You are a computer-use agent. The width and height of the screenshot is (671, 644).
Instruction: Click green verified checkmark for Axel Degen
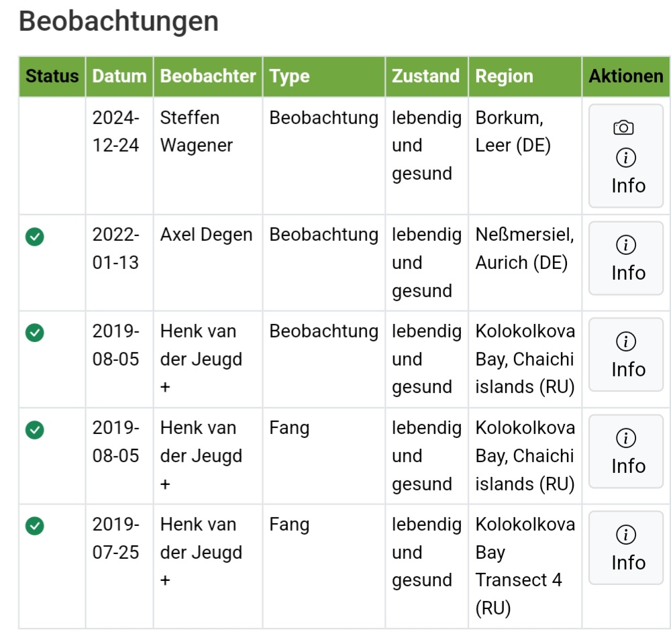click(x=35, y=236)
